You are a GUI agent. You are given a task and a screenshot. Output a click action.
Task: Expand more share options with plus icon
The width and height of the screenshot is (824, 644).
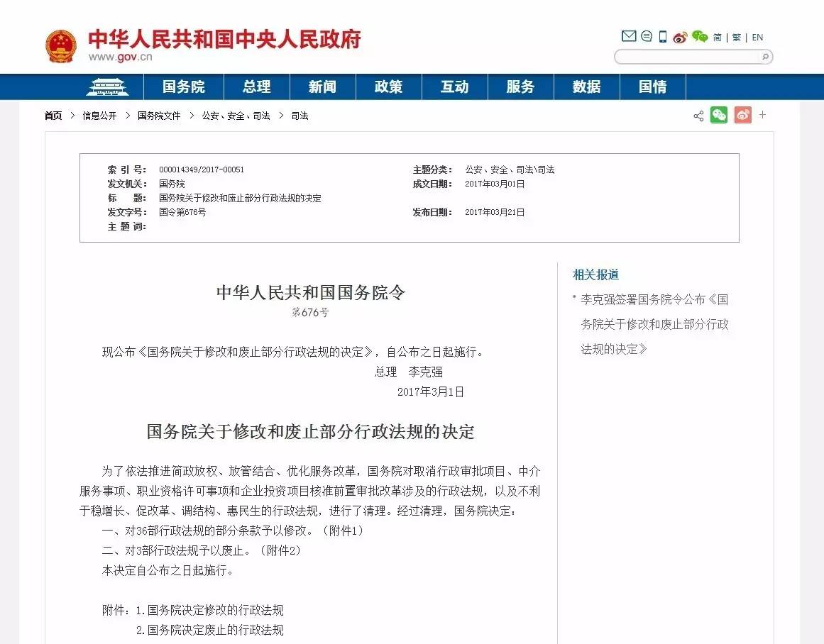tap(763, 114)
